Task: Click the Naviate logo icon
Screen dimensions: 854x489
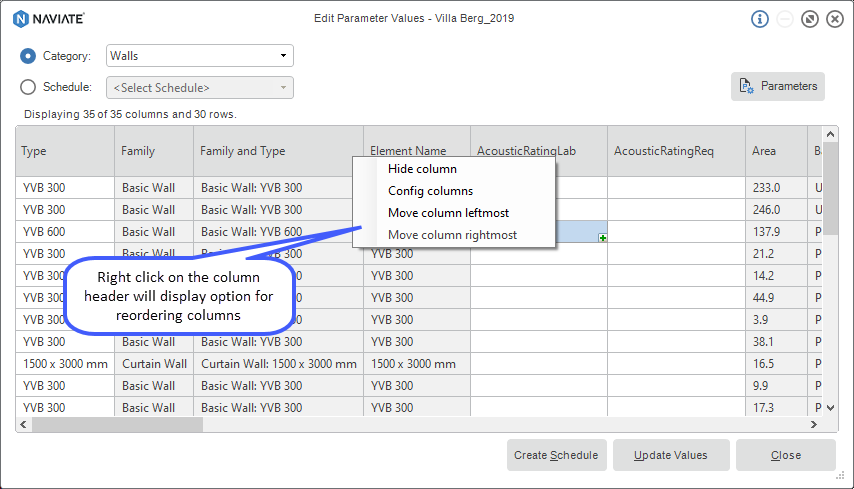Action: [x=20, y=19]
